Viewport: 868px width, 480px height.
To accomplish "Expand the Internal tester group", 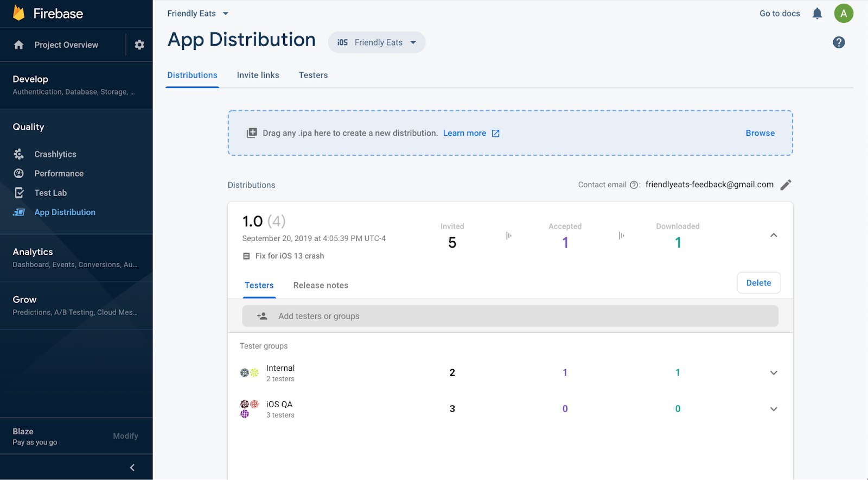I will point(774,373).
